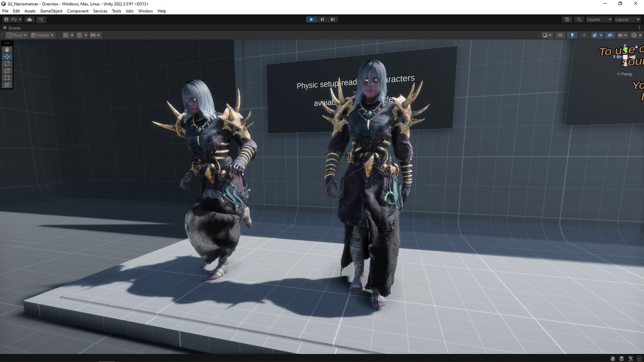
Task: Click the debug mode bug icon
Action: (x=613, y=358)
